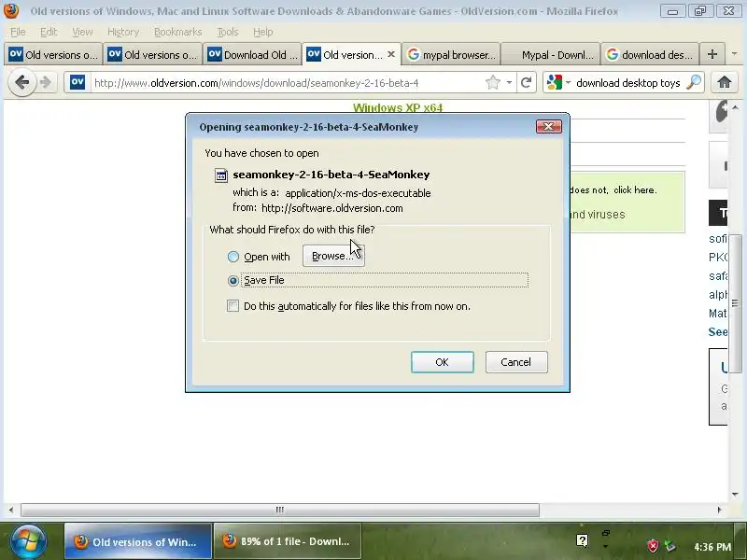Click the horizontal scrollbar left arrow

(x=11, y=510)
